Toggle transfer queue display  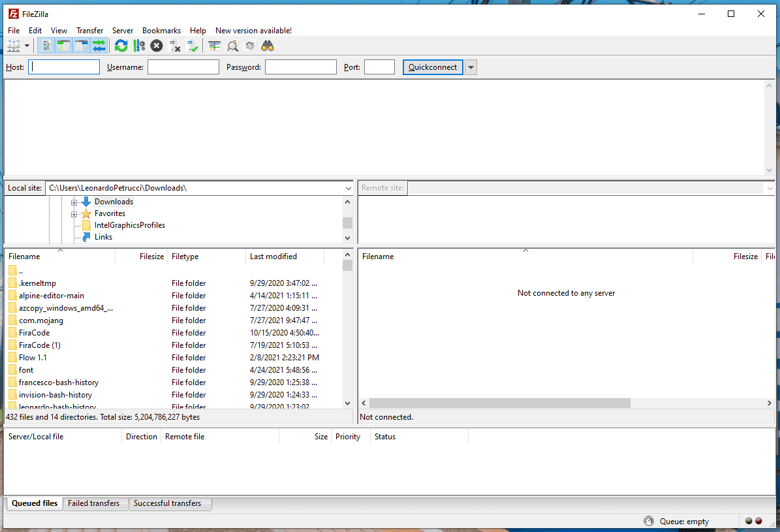[x=99, y=46]
